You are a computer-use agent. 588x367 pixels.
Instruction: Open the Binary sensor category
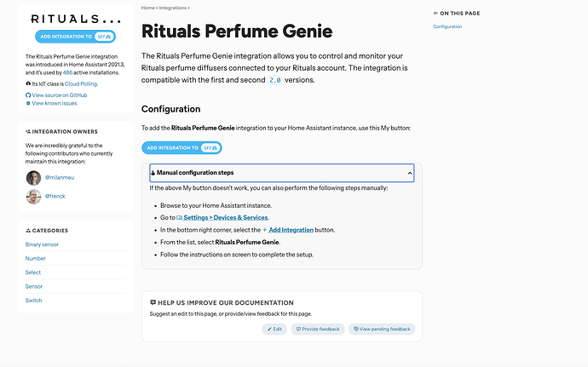43,244
